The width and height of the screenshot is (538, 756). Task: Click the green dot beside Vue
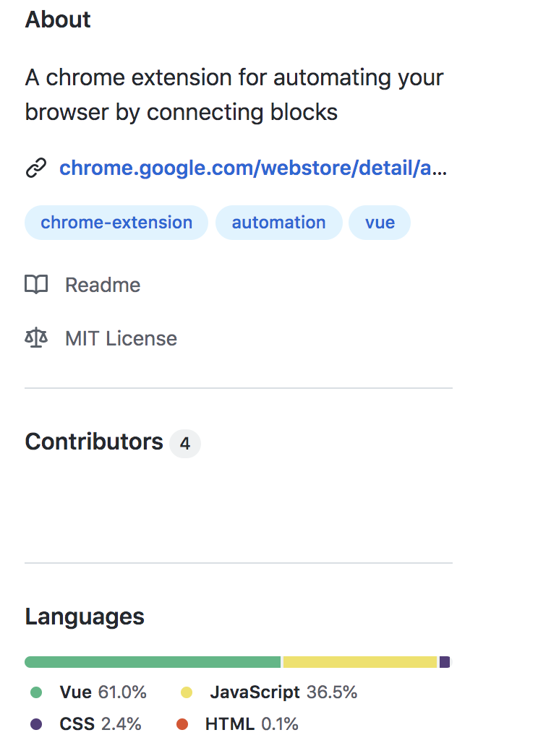pyautogui.click(x=36, y=692)
